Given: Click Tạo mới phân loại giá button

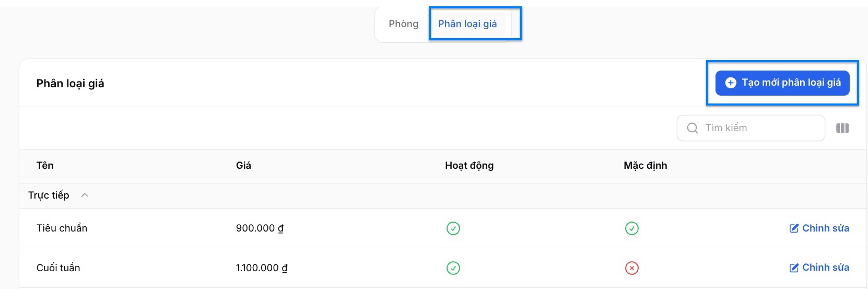Looking at the screenshot, I should point(782,83).
